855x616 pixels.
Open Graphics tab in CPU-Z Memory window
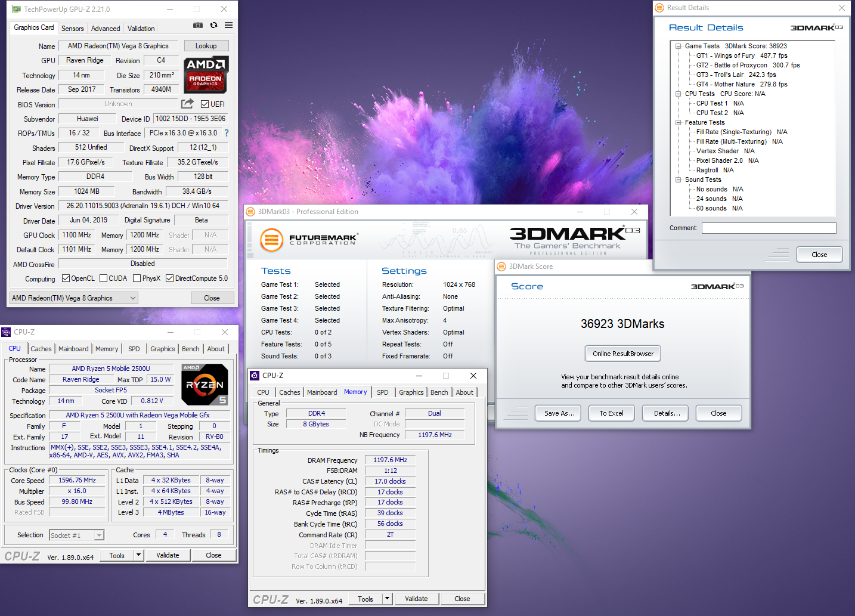[411, 392]
